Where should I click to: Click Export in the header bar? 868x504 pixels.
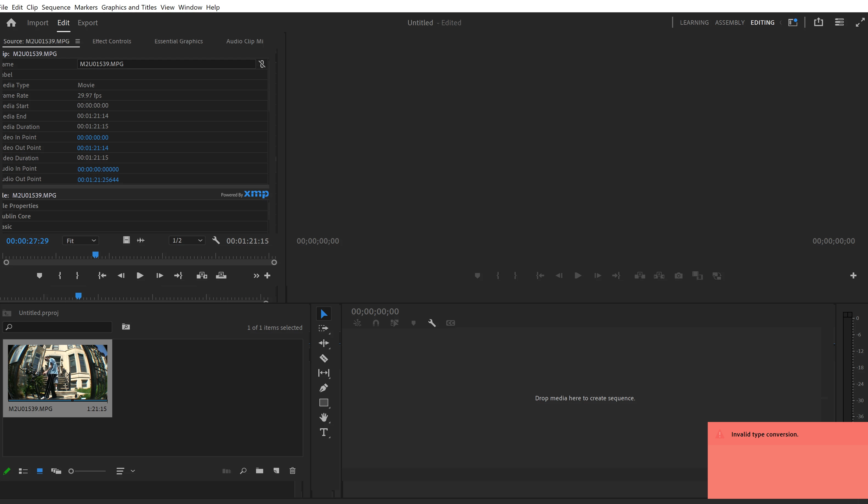click(x=88, y=23)
